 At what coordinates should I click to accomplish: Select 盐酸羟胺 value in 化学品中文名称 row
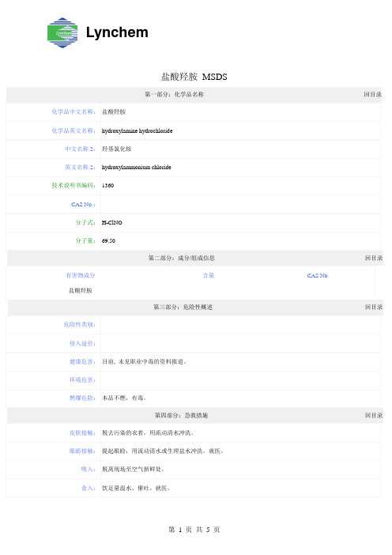point(114,111)
